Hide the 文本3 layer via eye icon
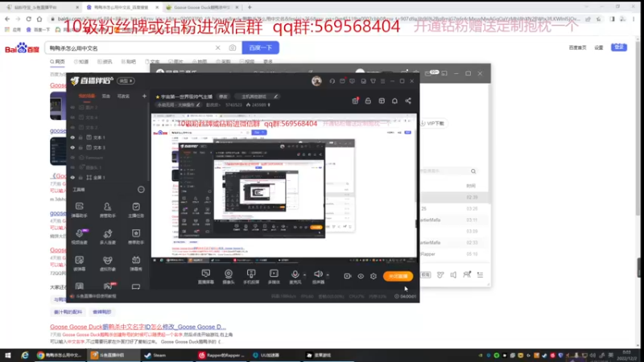644x362 pixels. click(x=72, y=147)
